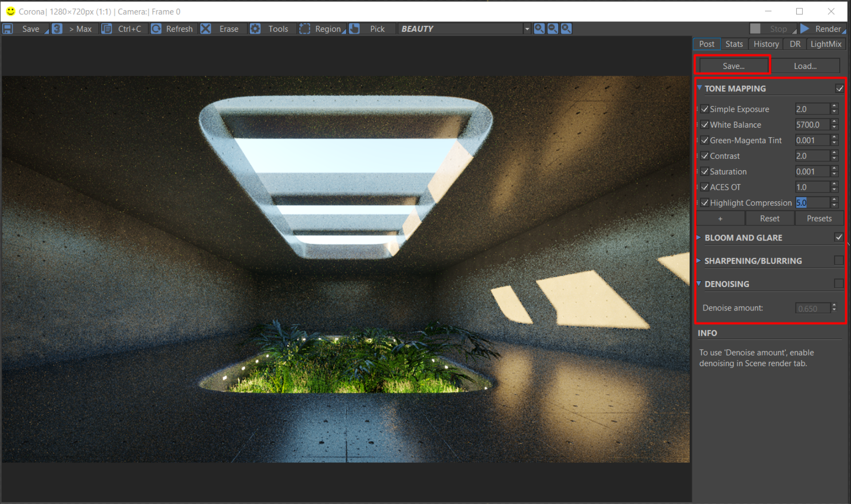Viewport: 851px width, 504px height.
Task: Enable the Sharpening/Blurring checkbox
Action: point(839,260)
